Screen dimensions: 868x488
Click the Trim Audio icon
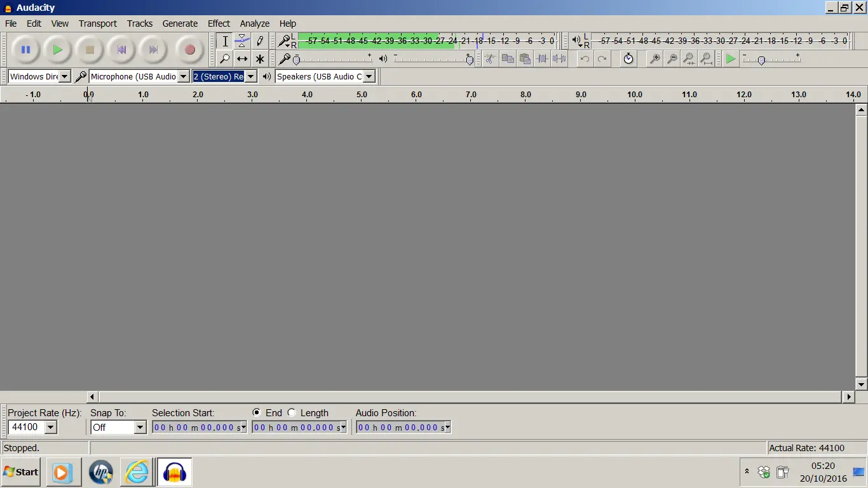(x=541, y=58)
